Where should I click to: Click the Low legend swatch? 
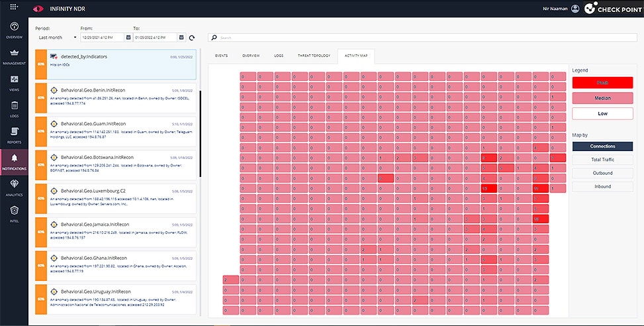(602, 113)
